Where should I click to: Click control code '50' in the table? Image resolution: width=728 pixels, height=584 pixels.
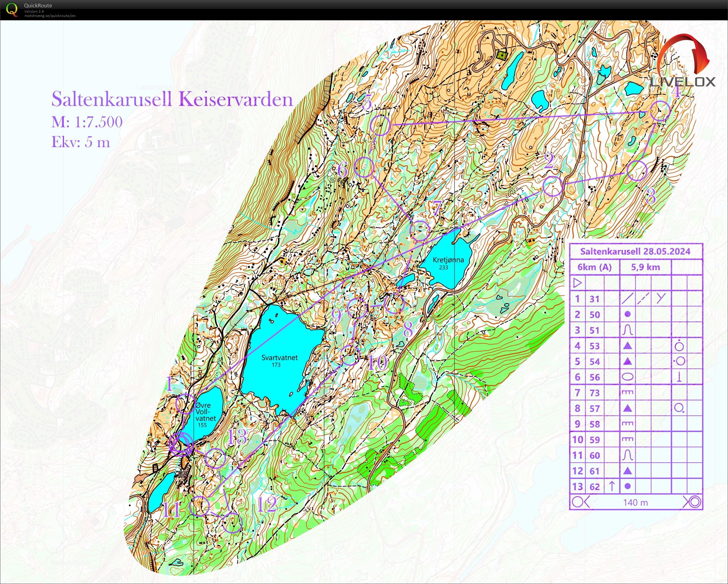click(595, 315)
